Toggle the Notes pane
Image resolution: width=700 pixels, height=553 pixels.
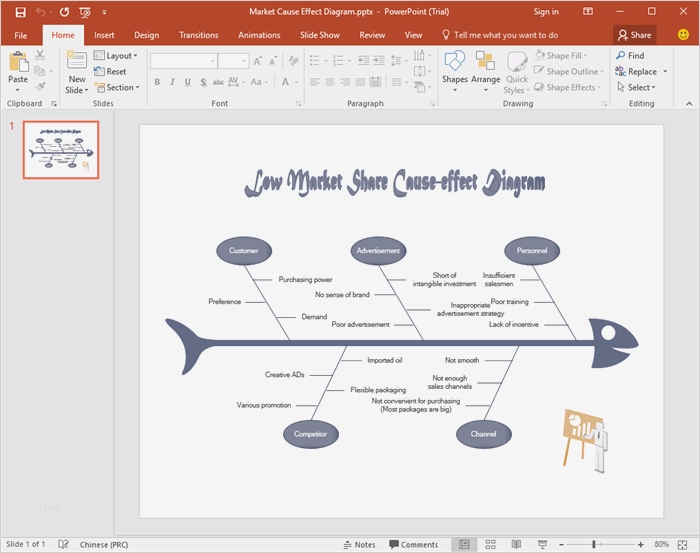click(x=359, y=544)
